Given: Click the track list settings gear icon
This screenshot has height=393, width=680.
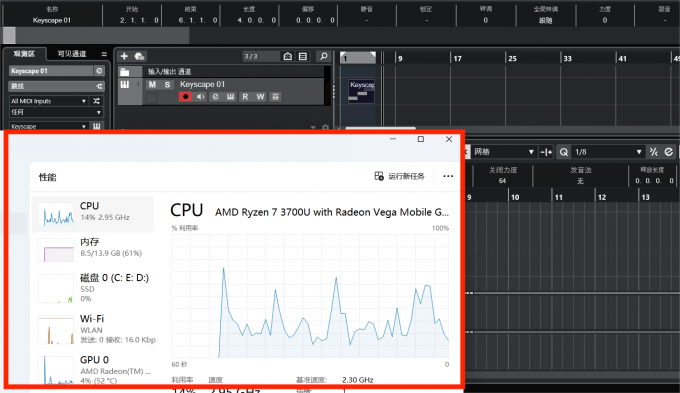Looking at the screenshot, I should tap(325, 128).
